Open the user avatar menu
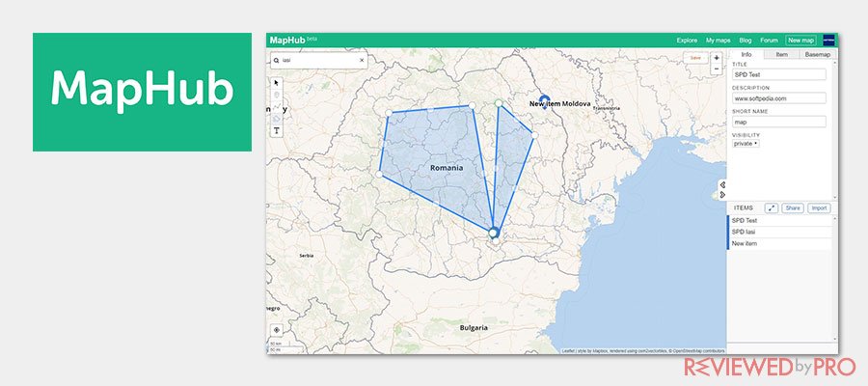 point(828,40)
